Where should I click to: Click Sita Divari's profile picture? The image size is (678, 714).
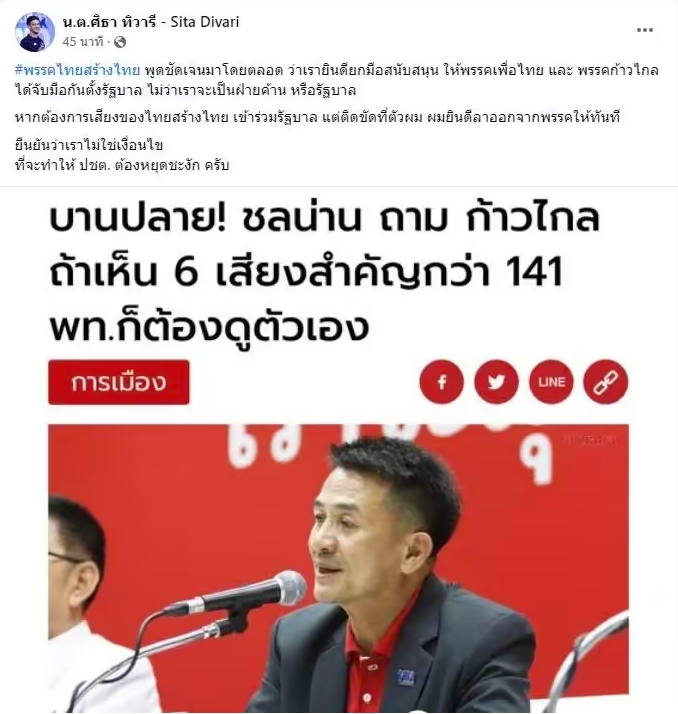click(35, 32)
